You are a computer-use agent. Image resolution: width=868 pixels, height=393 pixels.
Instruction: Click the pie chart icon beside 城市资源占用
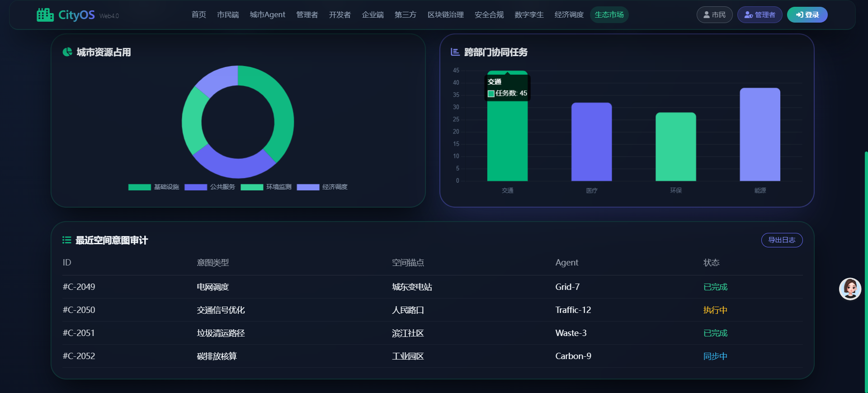point(67,52)
